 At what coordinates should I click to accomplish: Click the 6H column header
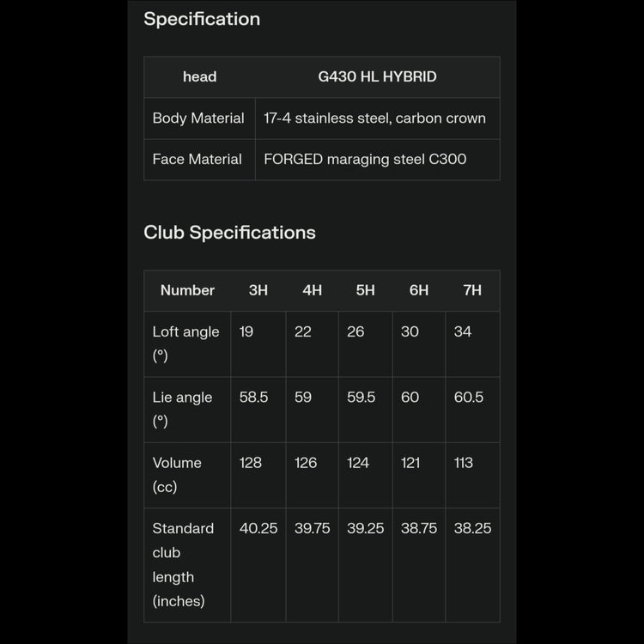point(418,290)
